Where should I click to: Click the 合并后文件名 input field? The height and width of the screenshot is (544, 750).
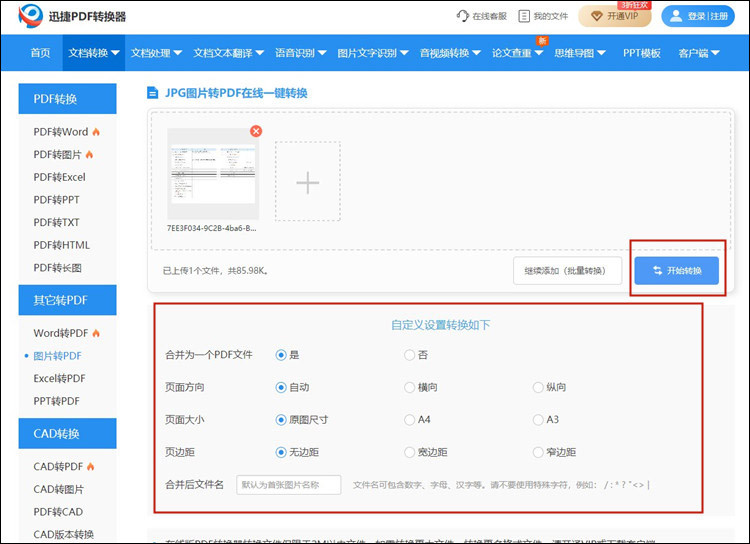[x=289, y=485]
